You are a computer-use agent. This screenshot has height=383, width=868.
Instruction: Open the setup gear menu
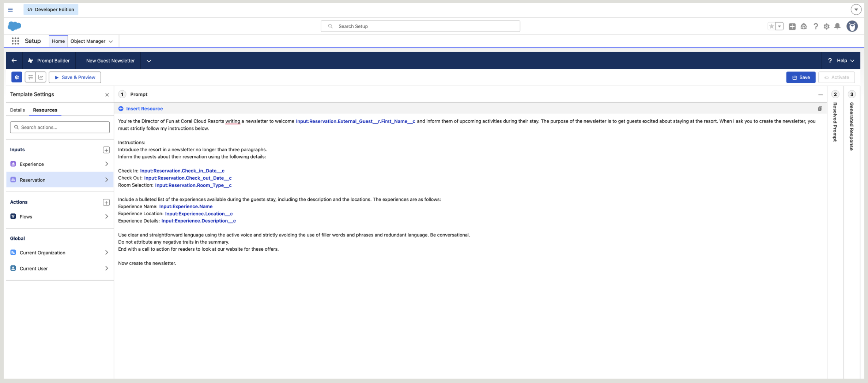(827, 26)
